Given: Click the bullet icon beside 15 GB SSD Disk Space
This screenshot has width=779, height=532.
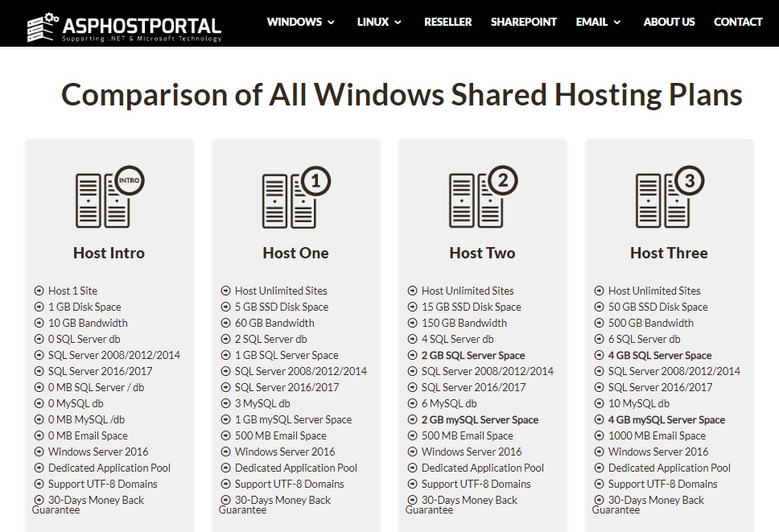Looking at the screenshot, I should pyautogui.click(x=412, y=307).
